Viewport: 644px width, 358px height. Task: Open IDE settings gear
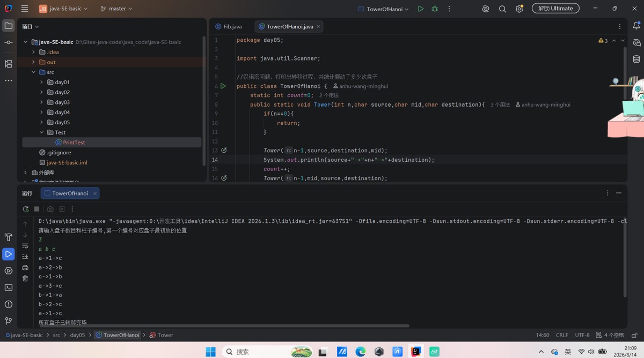pyautogui.click(x=519, y=9)
